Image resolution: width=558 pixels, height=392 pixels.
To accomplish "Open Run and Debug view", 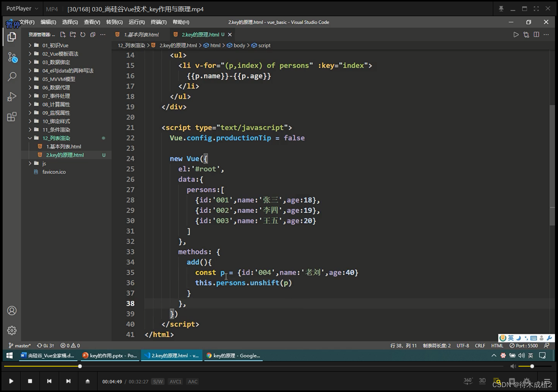I will tap(12, 97).
